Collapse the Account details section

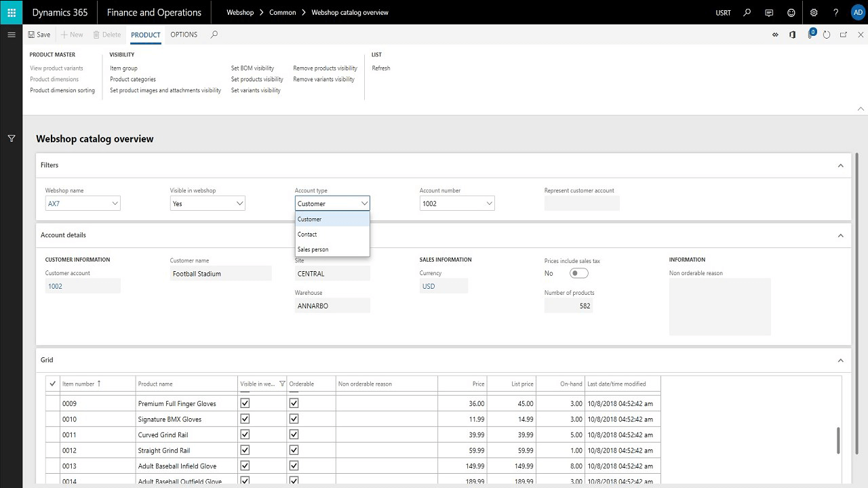point(840,235)
